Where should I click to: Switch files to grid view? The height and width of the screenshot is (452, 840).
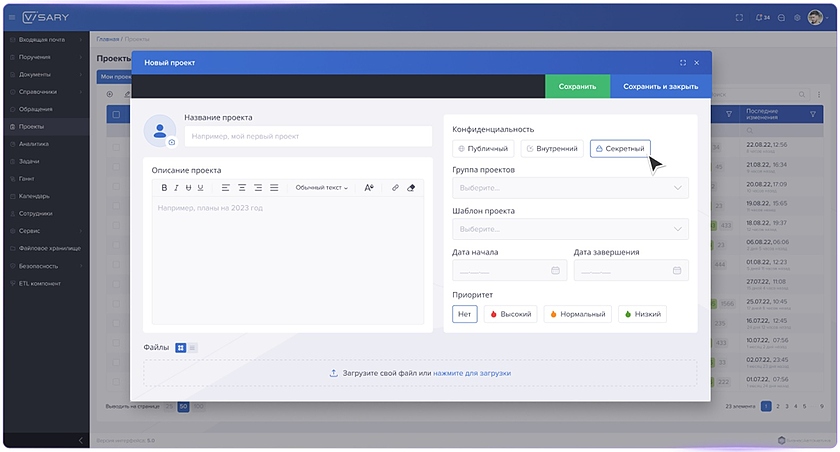[x=181, y=347]
